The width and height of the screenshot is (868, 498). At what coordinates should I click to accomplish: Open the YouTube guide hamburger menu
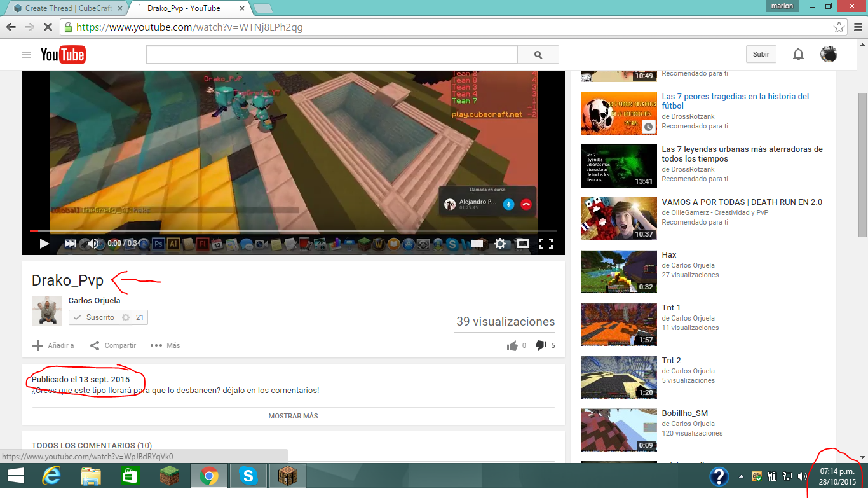pos(26,55)
